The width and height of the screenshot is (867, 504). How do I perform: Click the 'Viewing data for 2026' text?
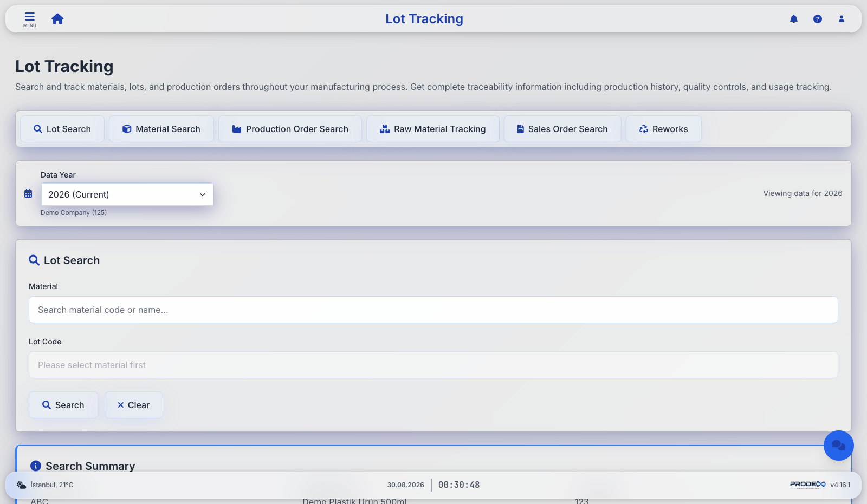point(803,193)
